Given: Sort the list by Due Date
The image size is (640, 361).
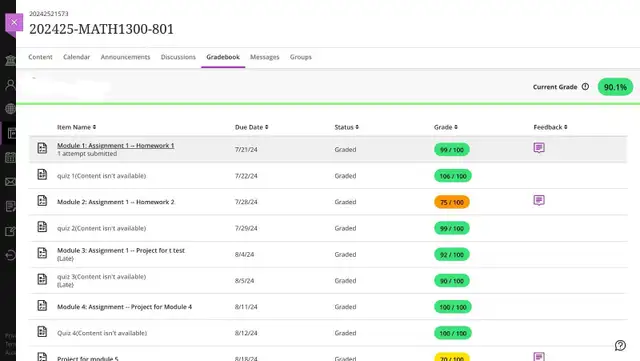Looking at the screenshot, I should point(251,127).
